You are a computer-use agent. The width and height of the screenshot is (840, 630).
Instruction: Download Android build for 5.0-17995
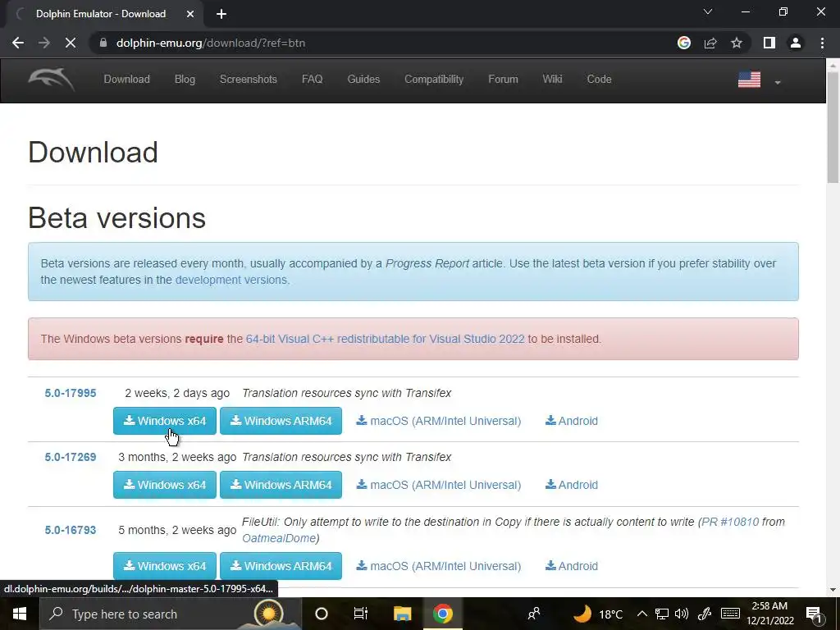click(572, 421)
